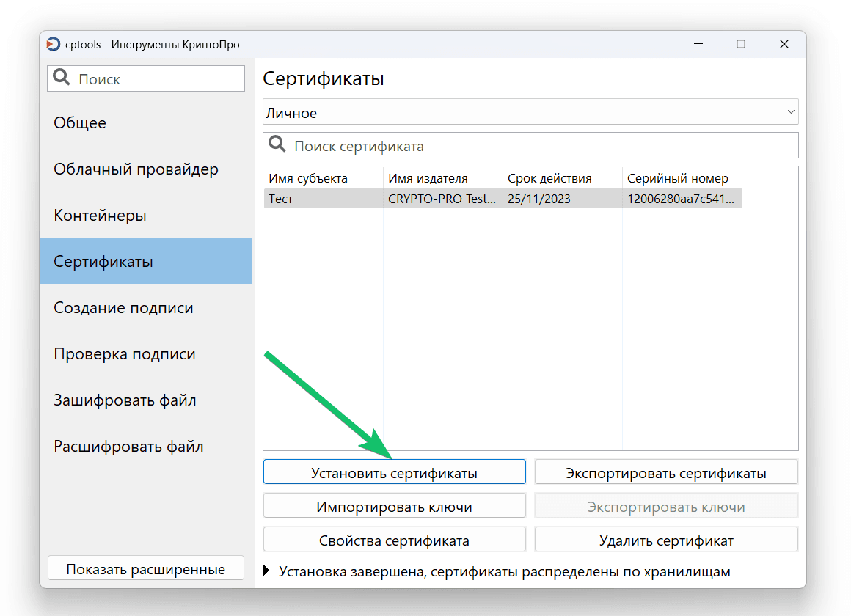This screenshot has height=616, width=851.
Task: Sort by the Имя издателя column header
Action: tap(443, 178)
